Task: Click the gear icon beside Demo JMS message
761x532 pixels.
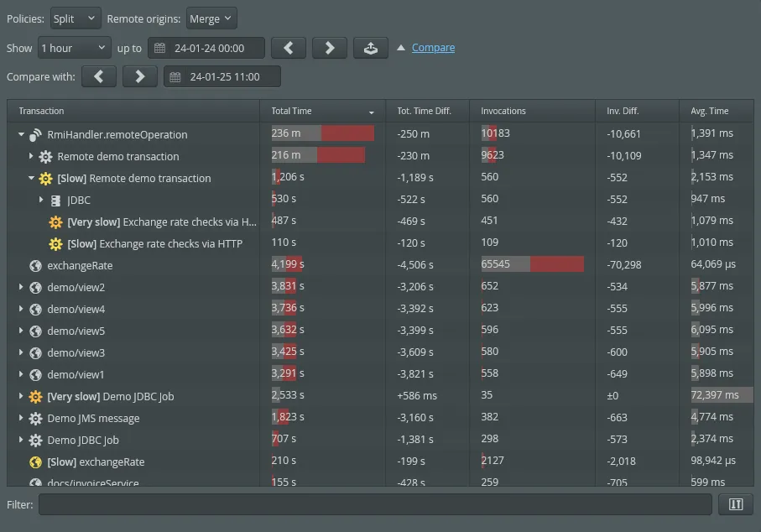Action: point(34,418)
